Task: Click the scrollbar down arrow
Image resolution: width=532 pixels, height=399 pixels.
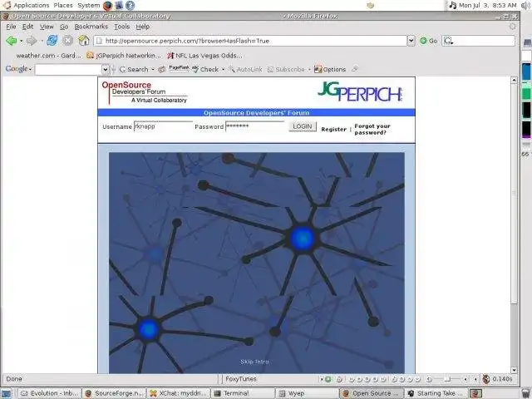Action: pyautogui.click(x=514, y=370)
